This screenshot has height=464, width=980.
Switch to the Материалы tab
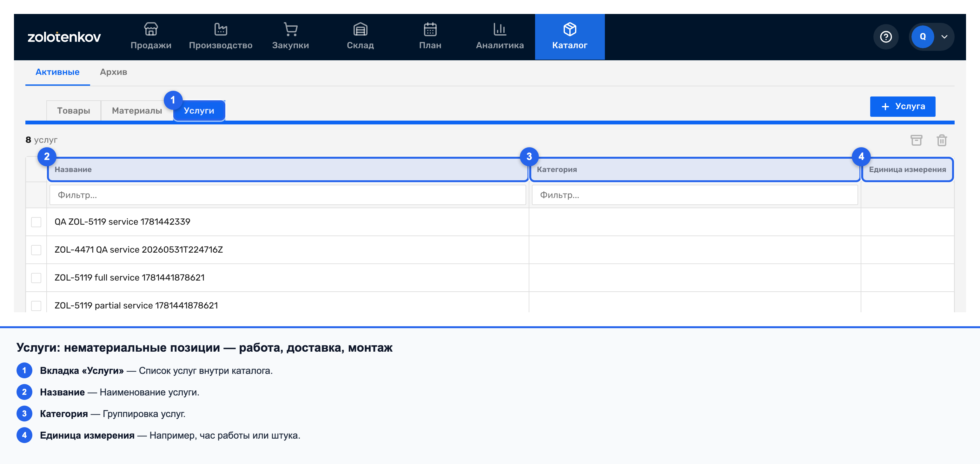click(x=137, y=111)
